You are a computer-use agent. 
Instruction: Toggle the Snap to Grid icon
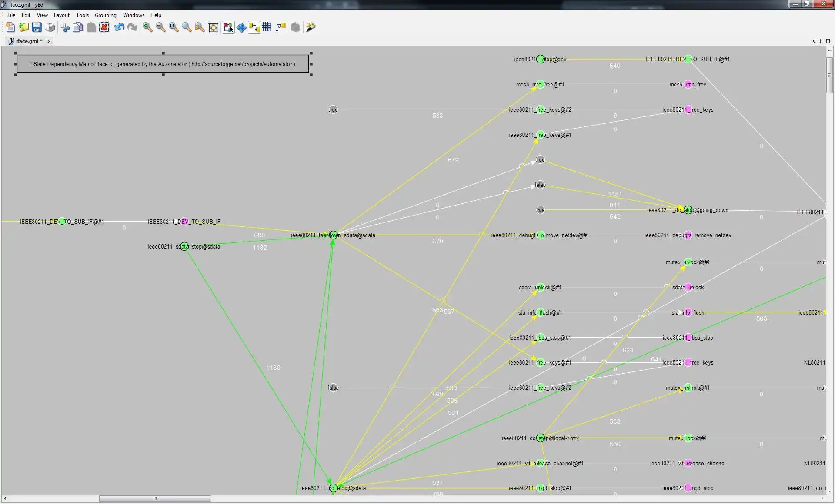(267, 27)
